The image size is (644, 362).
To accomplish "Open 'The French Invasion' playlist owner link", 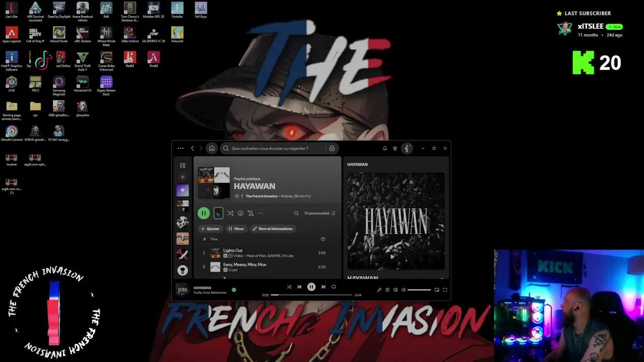I will (x=262, y=196).
